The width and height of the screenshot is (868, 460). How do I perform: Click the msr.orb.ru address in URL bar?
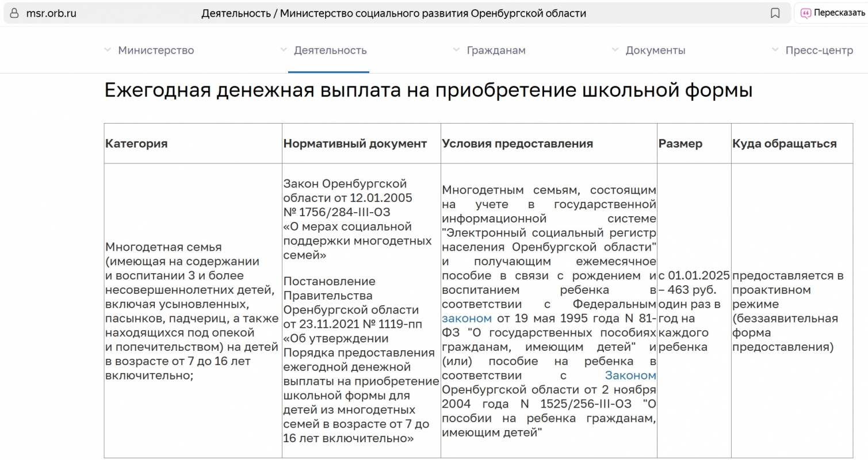(x=51, y=13)
